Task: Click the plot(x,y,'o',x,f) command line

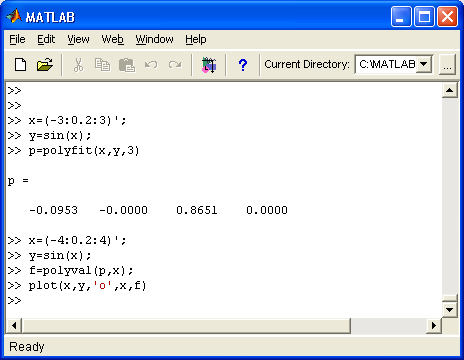Action: (87, 285)
